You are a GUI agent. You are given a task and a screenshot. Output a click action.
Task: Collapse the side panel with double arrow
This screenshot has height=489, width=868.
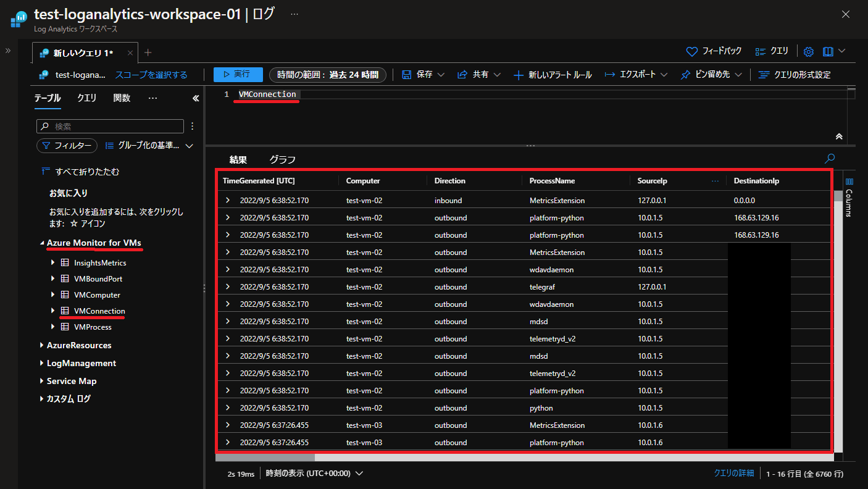point(196,98)
